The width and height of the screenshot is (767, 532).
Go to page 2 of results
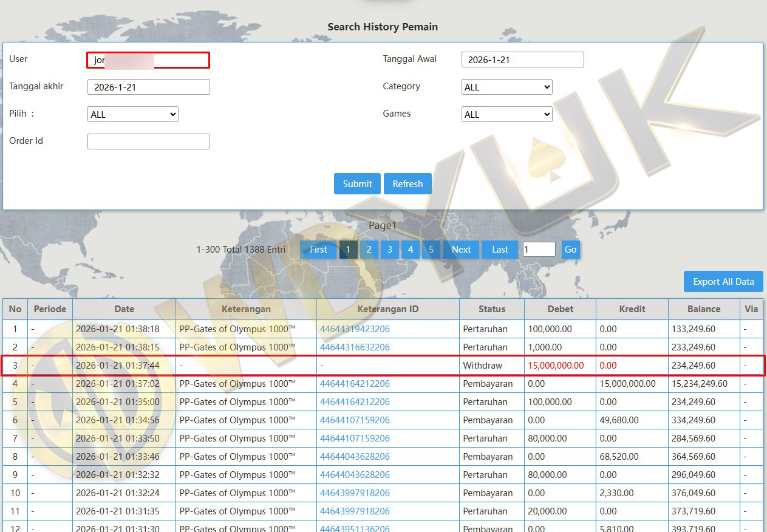(369, 250)
